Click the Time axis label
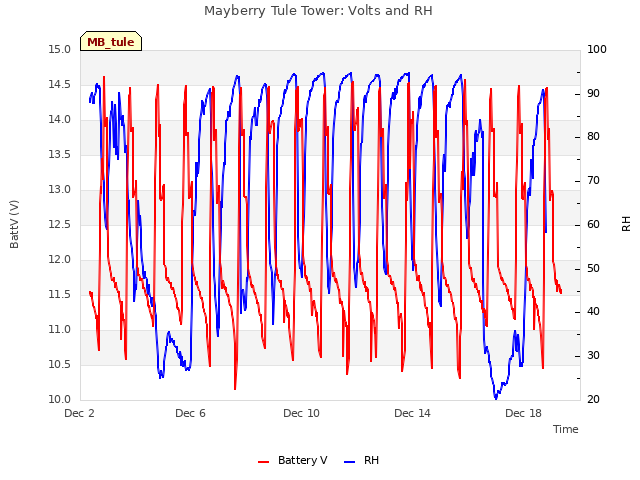The height and width of the screenshot is (480, 640). (x=566, y=429)
